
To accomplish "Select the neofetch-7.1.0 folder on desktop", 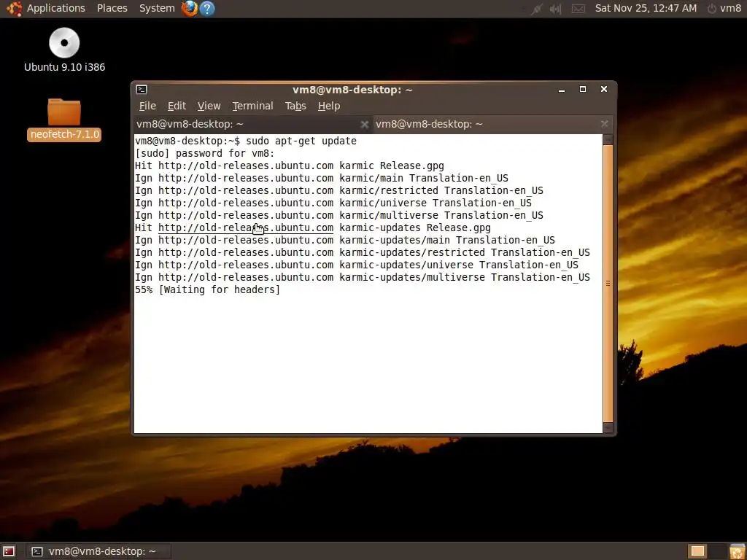I will tap(64, 120).
